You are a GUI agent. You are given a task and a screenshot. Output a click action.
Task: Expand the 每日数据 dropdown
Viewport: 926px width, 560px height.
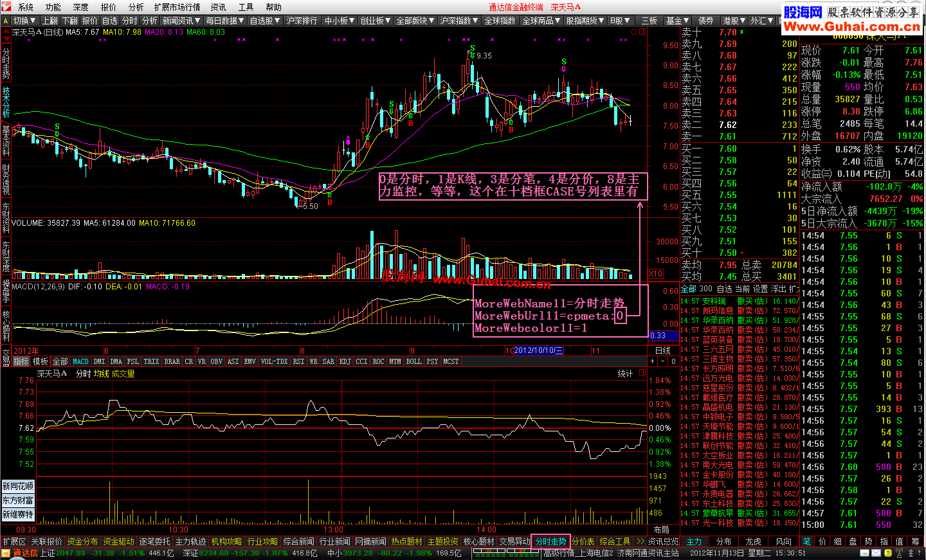(224, 21)
